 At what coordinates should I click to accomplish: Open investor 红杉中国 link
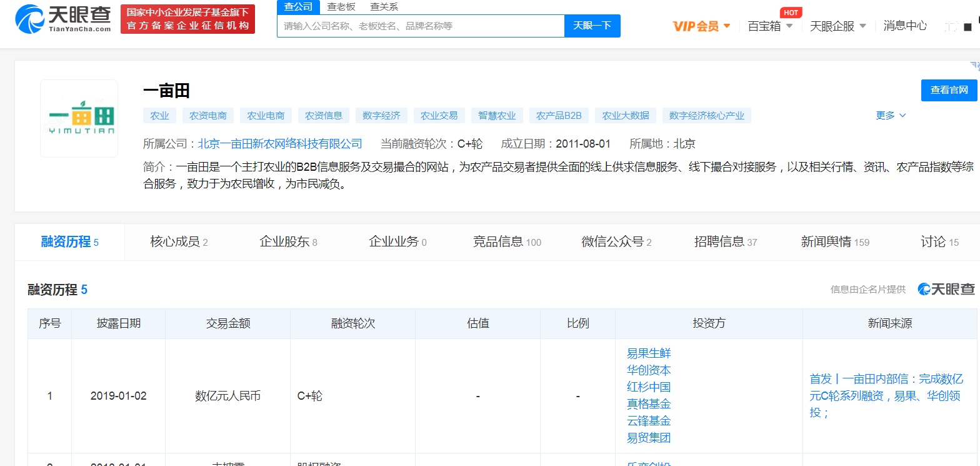coord(649,387)
